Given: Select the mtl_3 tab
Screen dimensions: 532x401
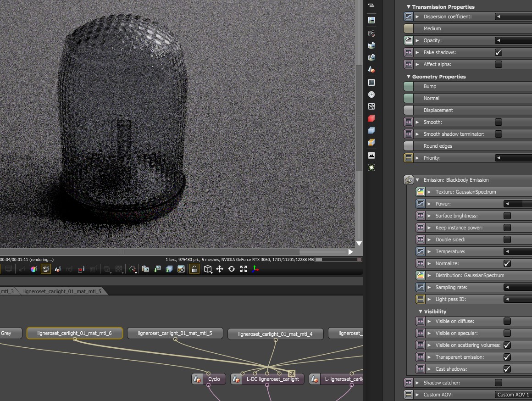Looking at the screenshot, I should click(7, 291).
